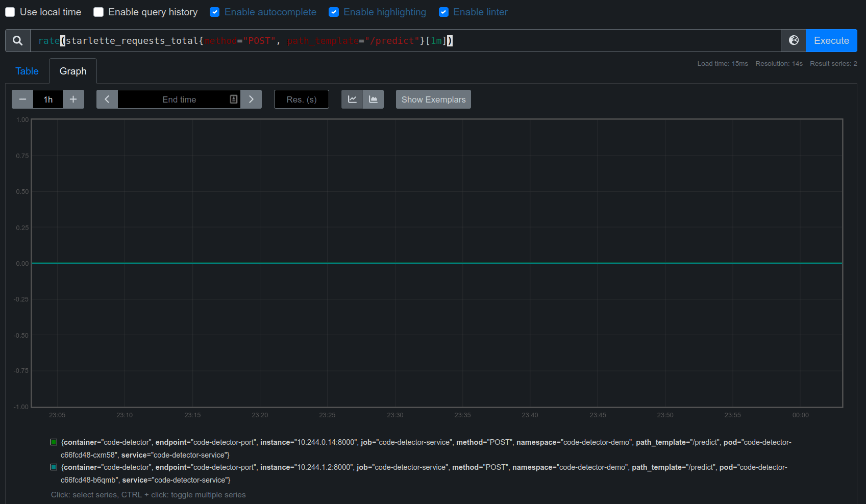Click the End time input field

(179, 99)
